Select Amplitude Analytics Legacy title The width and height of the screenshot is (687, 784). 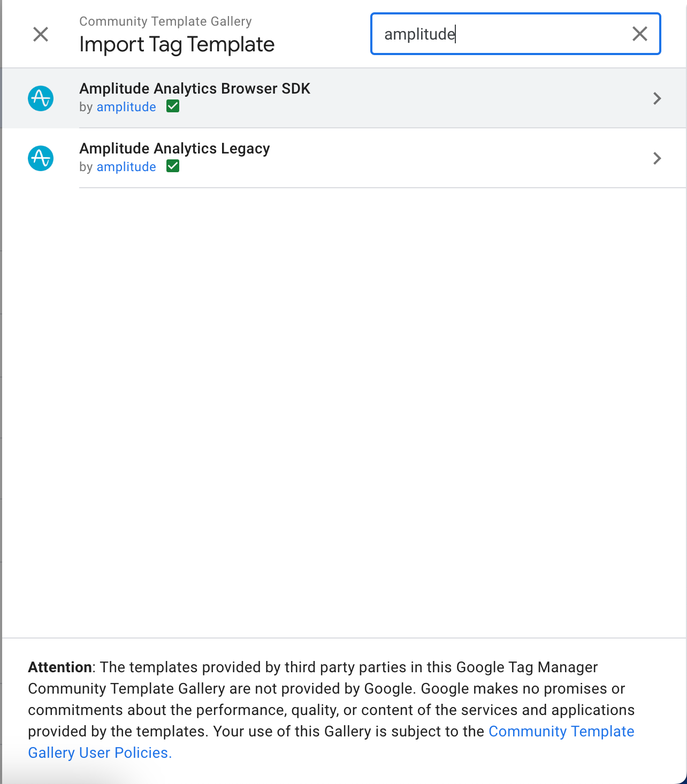pyautogui.click(x=174, y=148)
